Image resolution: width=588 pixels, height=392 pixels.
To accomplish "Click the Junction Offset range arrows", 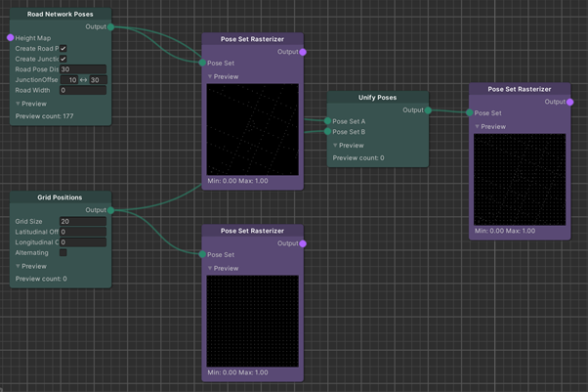I will [x=84, y=80].
